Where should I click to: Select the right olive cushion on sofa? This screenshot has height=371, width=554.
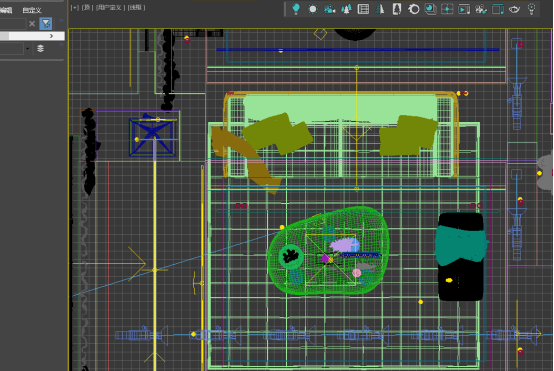(x=408, y=135)
